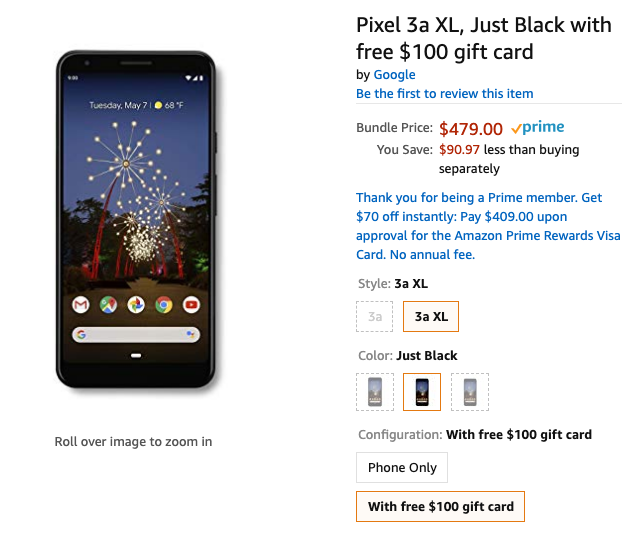Open the Google brand link
Viewport: 644px width, 535px height.
394,75
